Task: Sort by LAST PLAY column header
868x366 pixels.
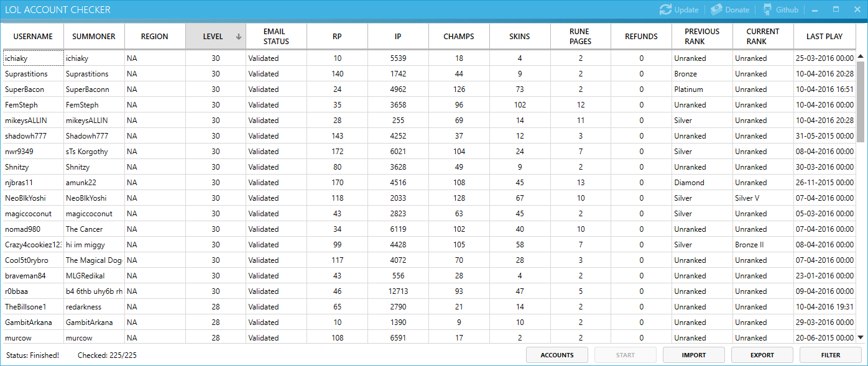Action: [824, 37]
